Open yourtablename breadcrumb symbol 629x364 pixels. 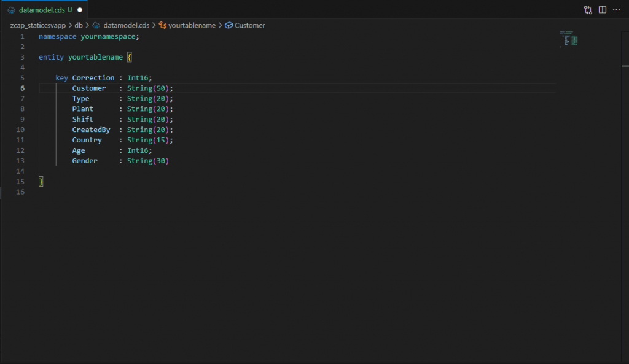192,25
